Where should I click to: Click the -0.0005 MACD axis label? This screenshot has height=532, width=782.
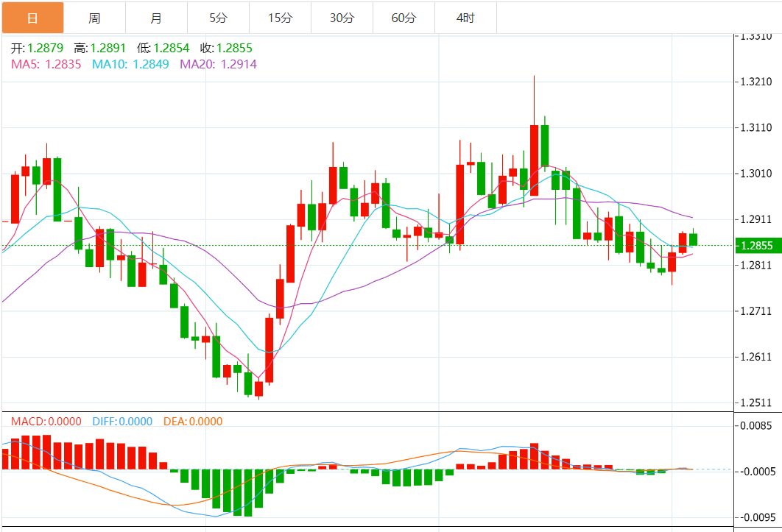(x=756, y=472)
